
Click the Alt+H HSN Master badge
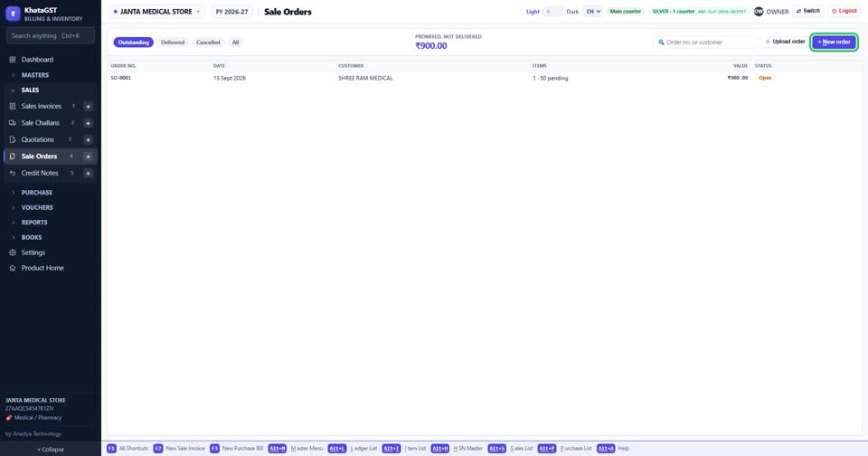pyautogui.click(x=439, y=448)
